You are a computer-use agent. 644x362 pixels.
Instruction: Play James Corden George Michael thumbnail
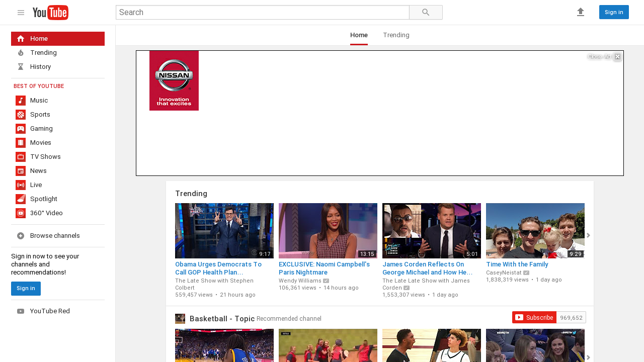click(432, 231)
